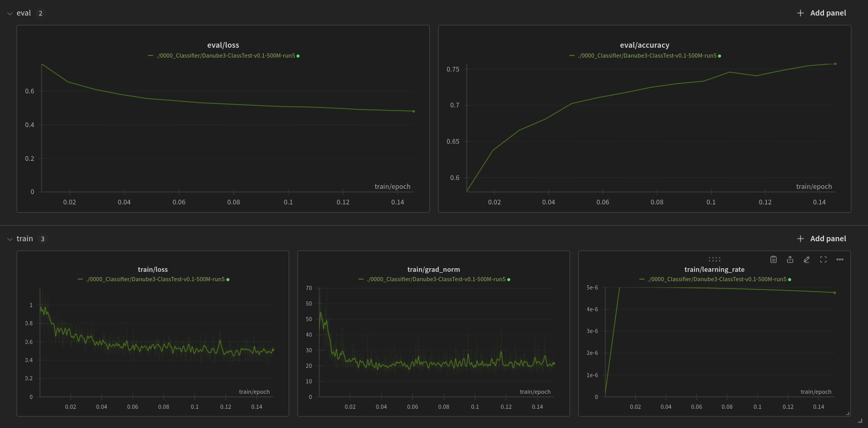Click train/epoch axis label in learning_rate chart
The image size is (868, 428).
coord(816,392)
